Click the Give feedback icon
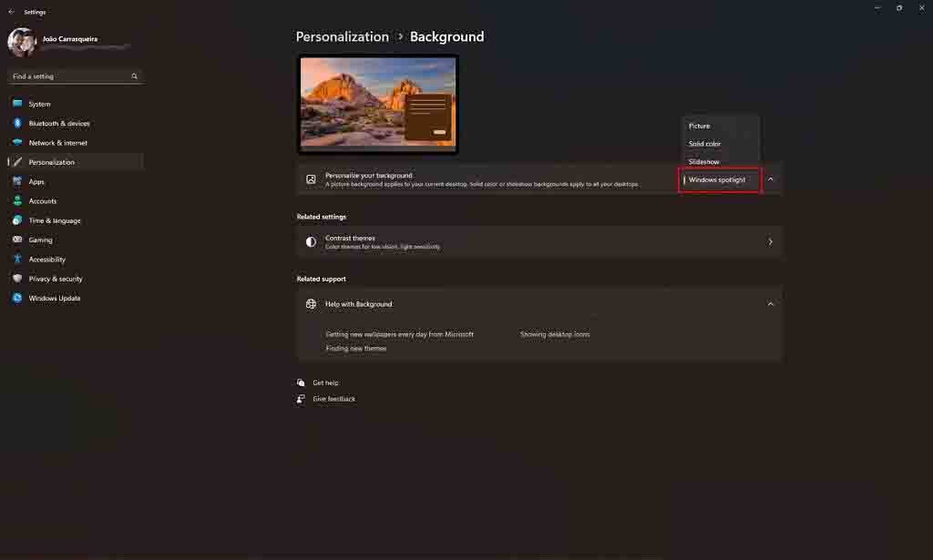This screenshot has height=560, width=933. click(301, 399)
